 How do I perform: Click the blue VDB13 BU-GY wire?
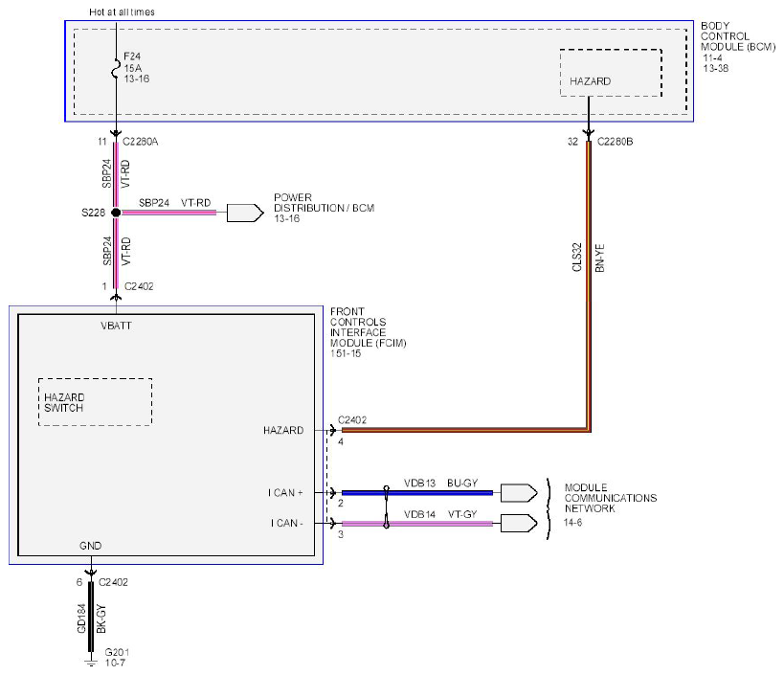pos(417,493)
